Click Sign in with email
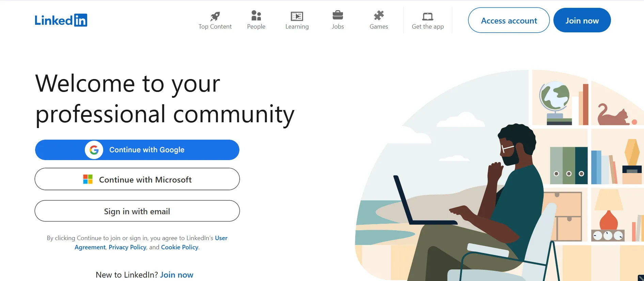This screenshot has width=644, height=281. coord(137,211)
